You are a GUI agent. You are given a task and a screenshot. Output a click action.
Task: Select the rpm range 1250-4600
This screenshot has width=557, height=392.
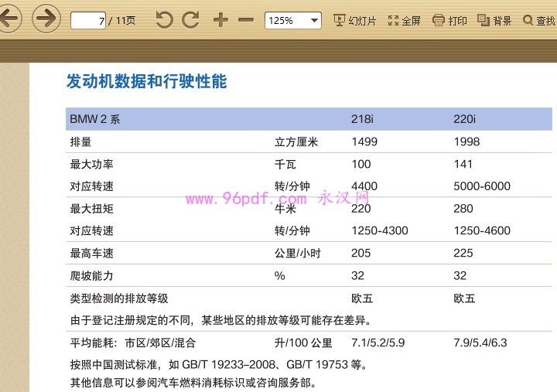482,231
